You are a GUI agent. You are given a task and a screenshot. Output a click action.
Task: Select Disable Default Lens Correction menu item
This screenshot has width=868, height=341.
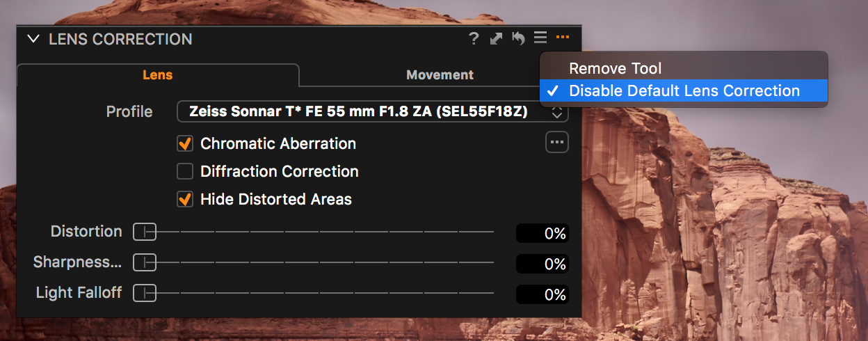684,90
